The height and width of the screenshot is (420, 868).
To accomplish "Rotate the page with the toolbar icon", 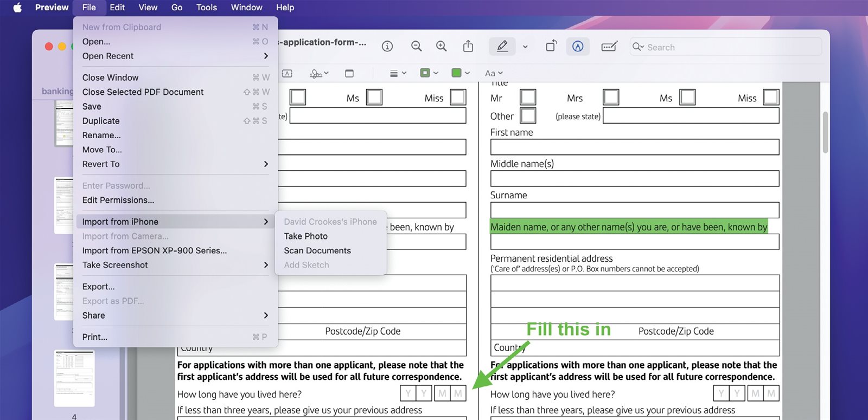I will click(x=551, y=47).
